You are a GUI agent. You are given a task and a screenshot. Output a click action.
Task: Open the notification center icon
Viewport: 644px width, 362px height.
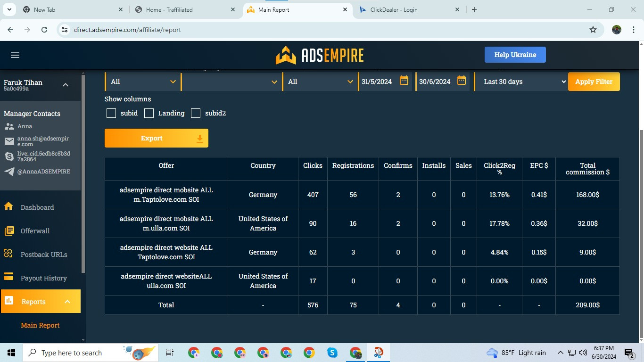pos(629,353)
